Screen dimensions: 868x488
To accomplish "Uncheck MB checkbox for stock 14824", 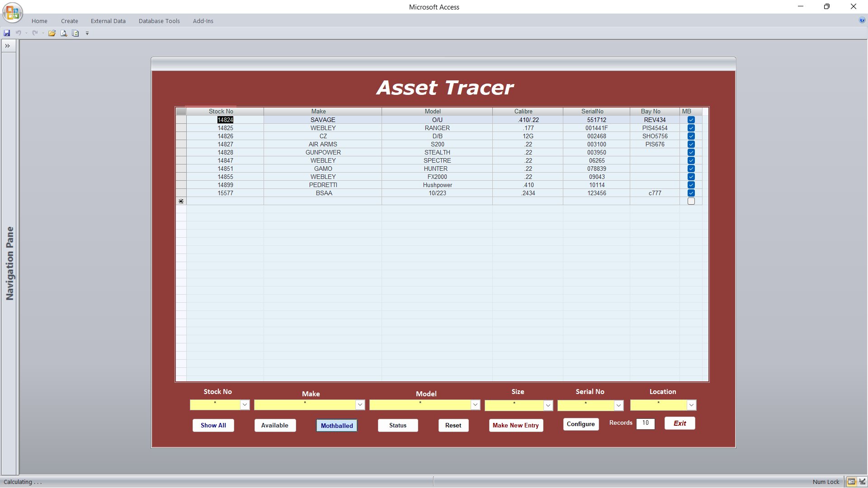I will click(x=691, y=120).
